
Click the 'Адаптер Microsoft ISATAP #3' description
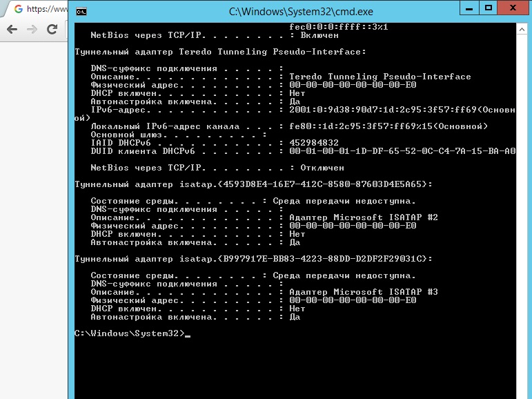pyautogui.click(x=364, y=292)
